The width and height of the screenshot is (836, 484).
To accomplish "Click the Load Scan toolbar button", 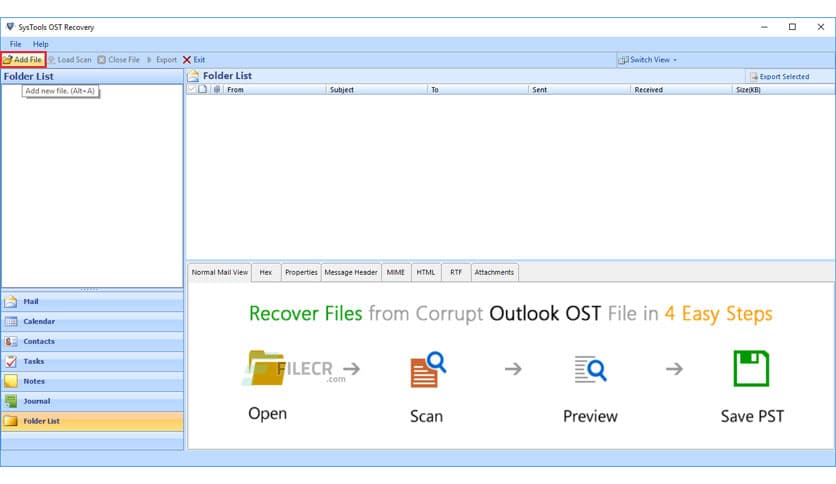I will (x=70, y=60).
